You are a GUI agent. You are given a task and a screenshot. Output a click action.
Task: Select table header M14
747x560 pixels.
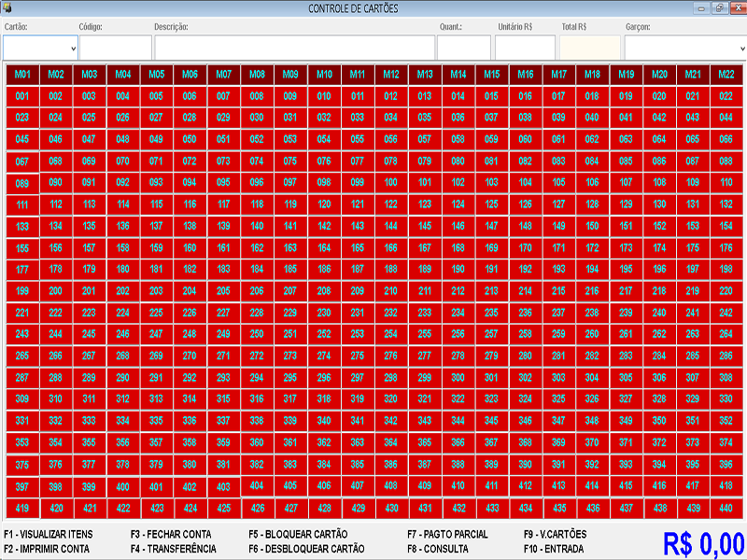(x=458, y=75)
